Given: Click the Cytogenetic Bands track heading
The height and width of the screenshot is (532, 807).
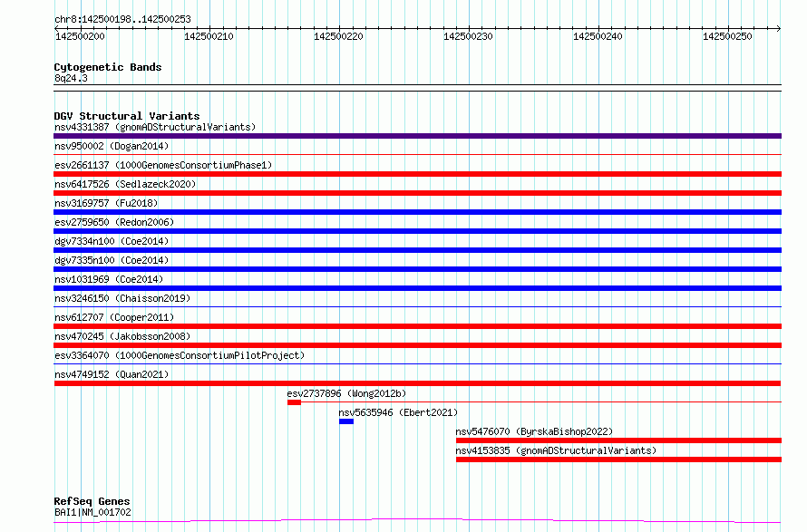Looking at the screenshot, I should pyautogui.click(x=108, y=67).
